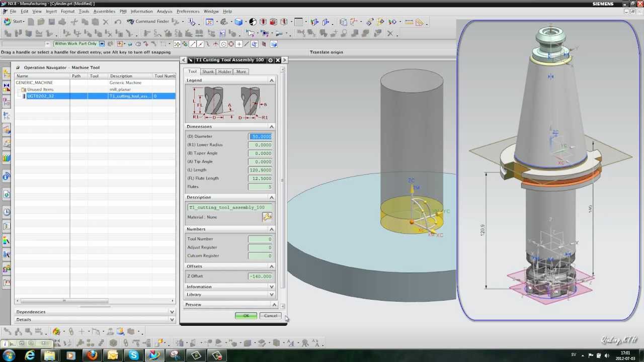Viewport: 644px width, 362px height.
Task: Collapse the Dimensions section
Action: coord(272,127)
